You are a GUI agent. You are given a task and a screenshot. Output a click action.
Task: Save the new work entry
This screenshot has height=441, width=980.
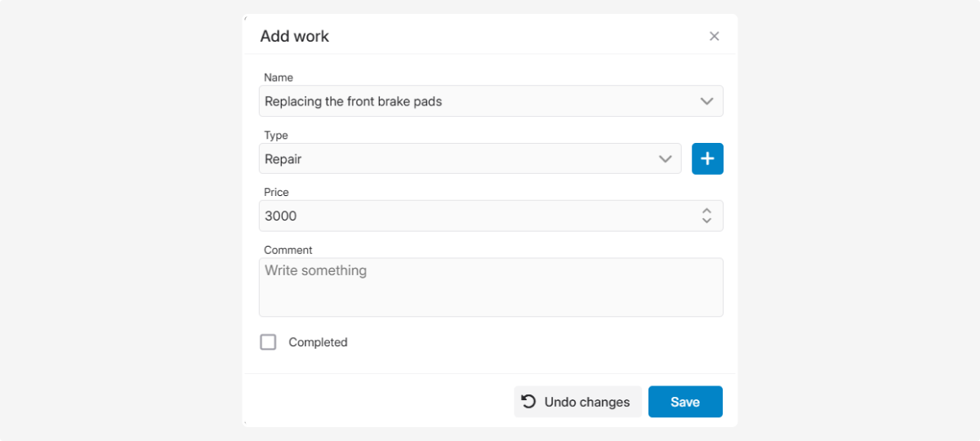[x=684, y=402]
